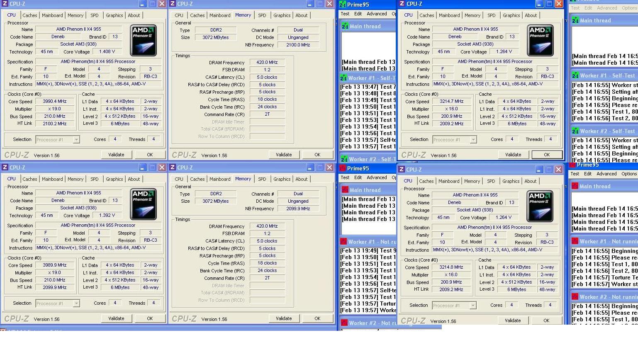Click Bus Speed 200.9 MHz in the 3214.7 MHz window
This screenshot has height=364, width=638.
(x=452, y=116)
